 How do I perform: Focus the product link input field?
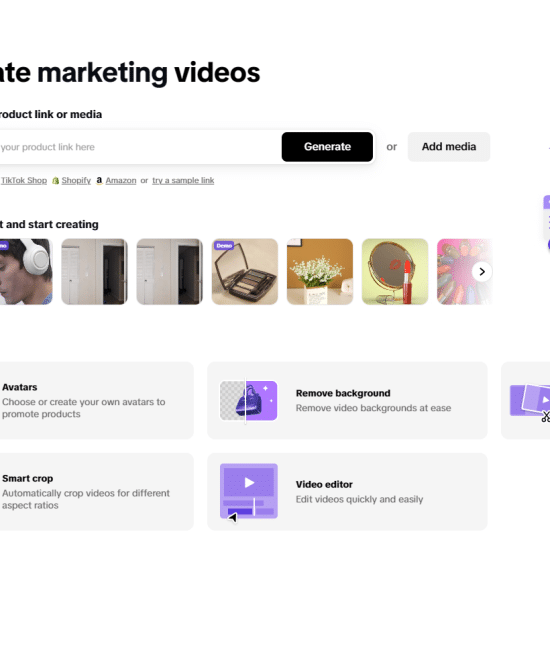pos(139,147)
